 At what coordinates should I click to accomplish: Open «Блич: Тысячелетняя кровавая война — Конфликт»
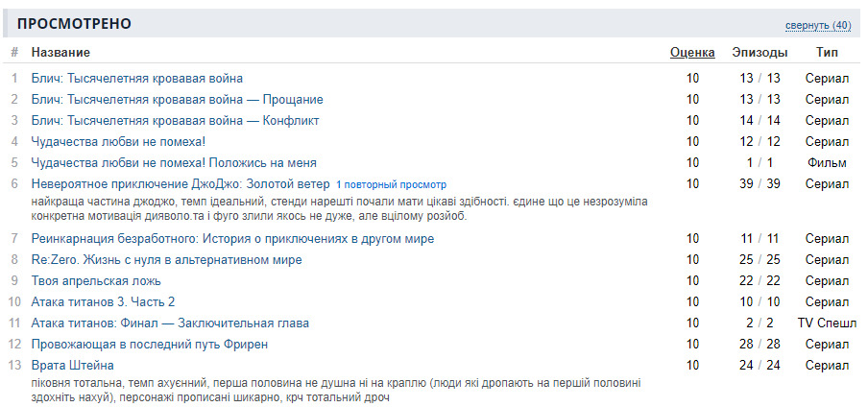point(175,120)
